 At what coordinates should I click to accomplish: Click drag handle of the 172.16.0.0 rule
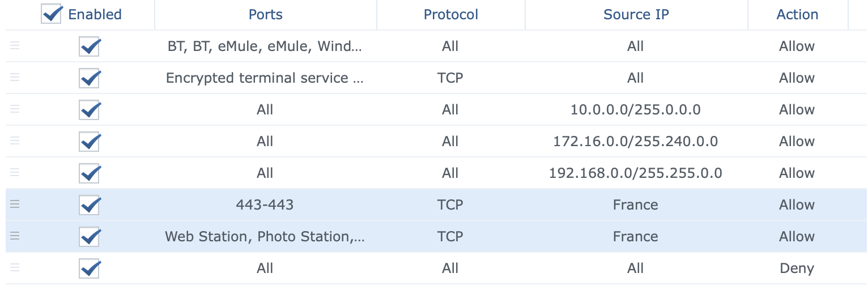(15, 141)
